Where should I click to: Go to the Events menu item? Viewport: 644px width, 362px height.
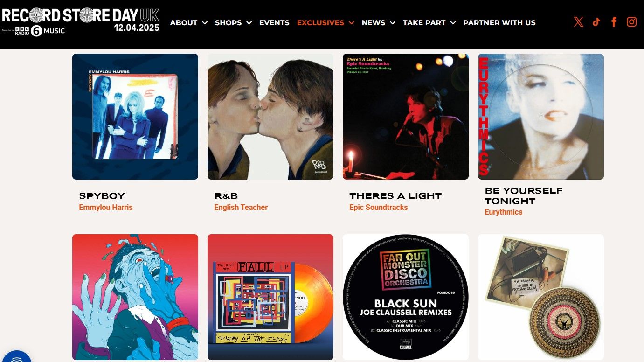click(274, 22)
